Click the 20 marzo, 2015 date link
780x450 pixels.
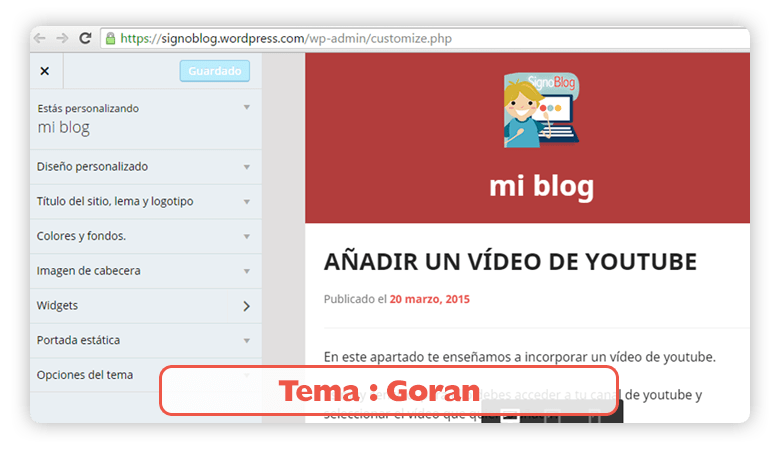(429, 299)
